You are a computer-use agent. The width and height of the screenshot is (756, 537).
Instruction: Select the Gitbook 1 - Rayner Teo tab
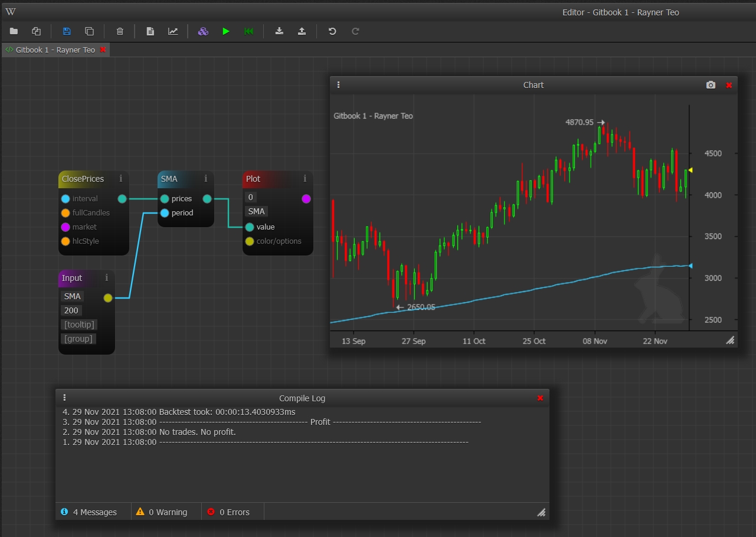55,50
